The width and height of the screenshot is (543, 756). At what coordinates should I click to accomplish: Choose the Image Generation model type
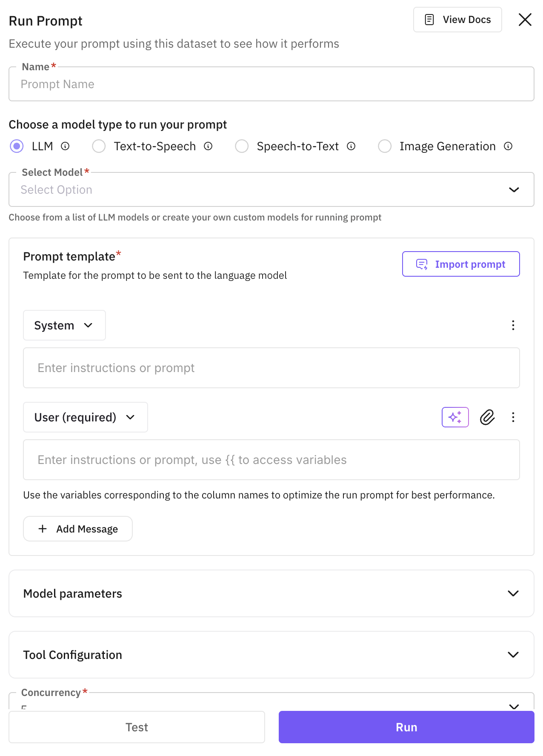pos(385,146)
